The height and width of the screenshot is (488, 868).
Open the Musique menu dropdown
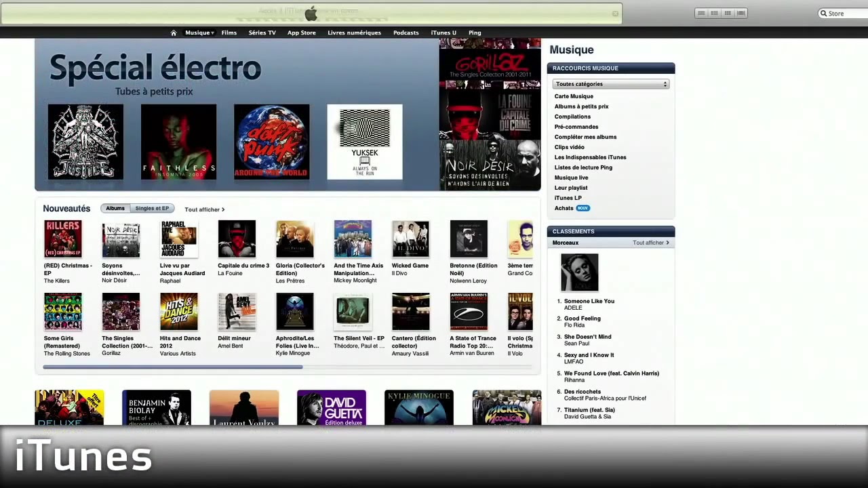[x=199, y=33]
